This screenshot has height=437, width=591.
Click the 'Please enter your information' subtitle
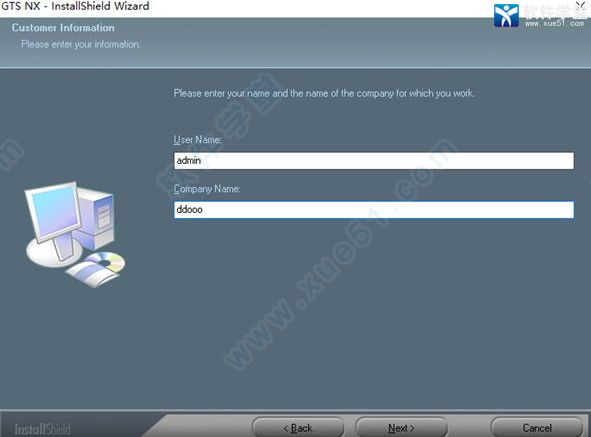(80, 44)
